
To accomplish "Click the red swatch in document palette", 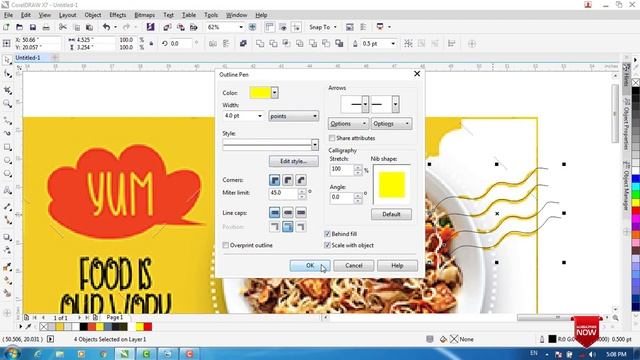I will coord(148,327).
